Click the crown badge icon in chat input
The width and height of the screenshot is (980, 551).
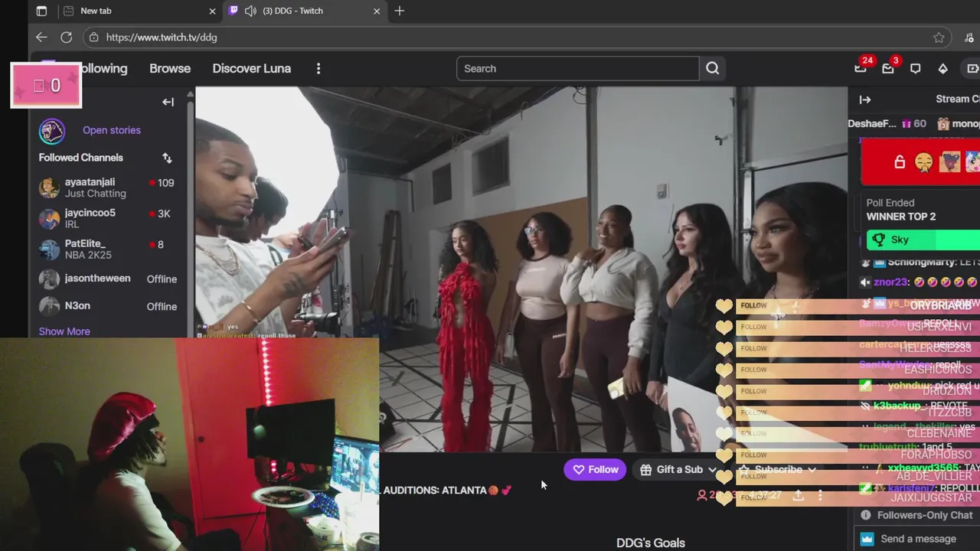(867, 539)
